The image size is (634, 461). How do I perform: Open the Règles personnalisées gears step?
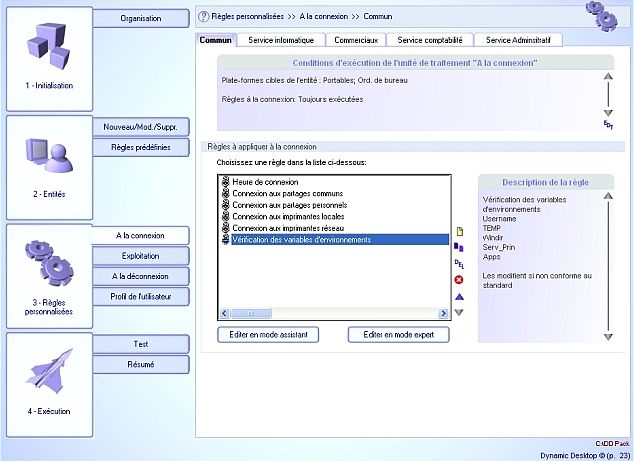pos(49,276)
